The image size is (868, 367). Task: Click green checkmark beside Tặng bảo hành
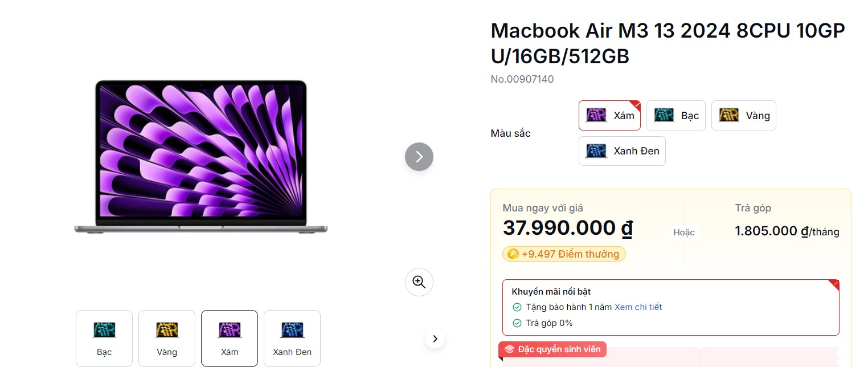click(517, 307)
